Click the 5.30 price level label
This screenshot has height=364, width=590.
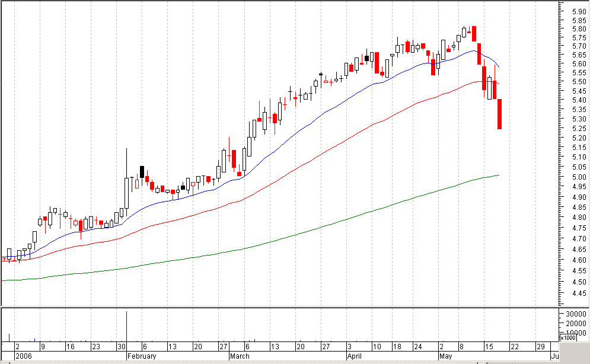[579, 119]
